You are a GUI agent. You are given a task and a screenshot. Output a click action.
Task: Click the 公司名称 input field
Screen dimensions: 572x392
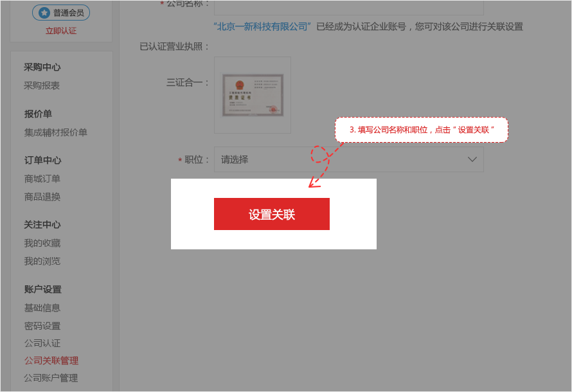[348, 6]
